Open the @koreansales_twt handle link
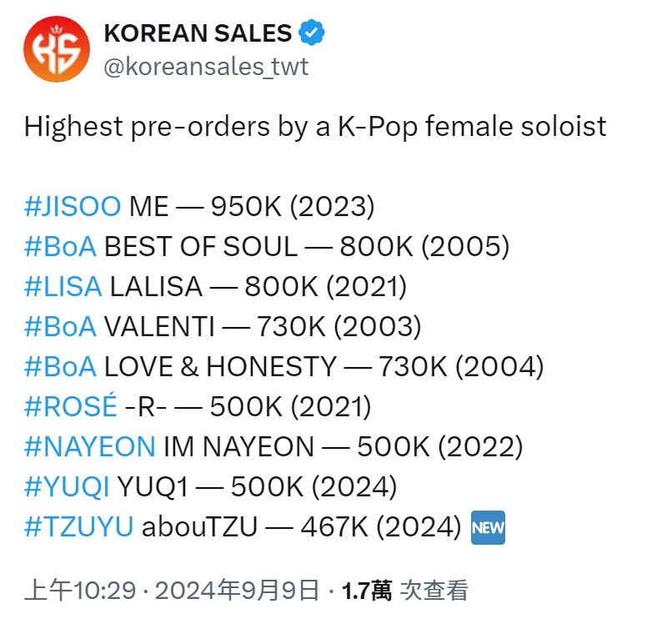672x629 pixels. coord(205,67)
